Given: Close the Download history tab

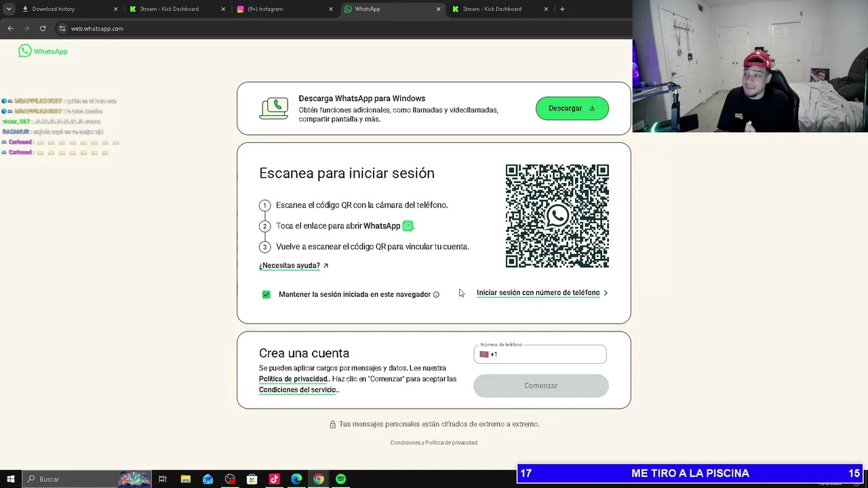Looking at the screenshot, I should click(115, 9).
